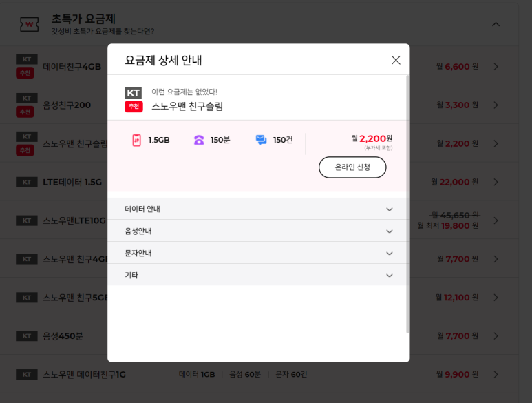The image size is (532, 403).
Task: Open the 스노우맨LTE10G row arrow
Action: (496, 220)
